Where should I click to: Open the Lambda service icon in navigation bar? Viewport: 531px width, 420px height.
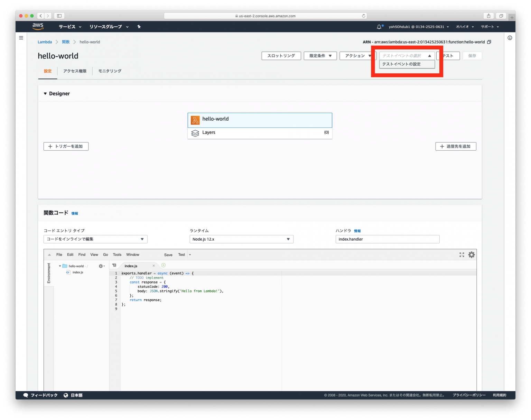(x=45, y=42)
